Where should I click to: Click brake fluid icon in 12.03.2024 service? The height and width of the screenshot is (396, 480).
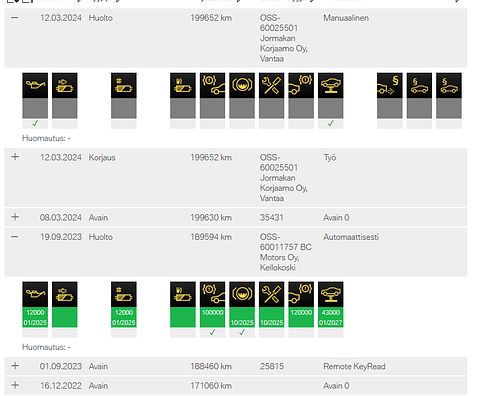click(x=242, y=85)
